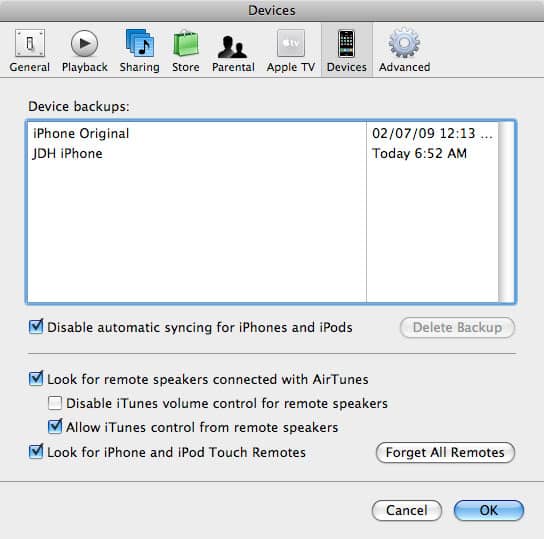Click the device backups list scrollbar
The image size is (544, 539).
pyautogui.click(x=506, y=212)
